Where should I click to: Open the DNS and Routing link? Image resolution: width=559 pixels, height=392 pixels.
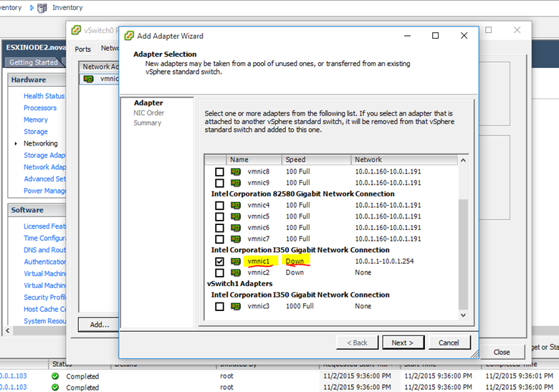click(44, 250)
